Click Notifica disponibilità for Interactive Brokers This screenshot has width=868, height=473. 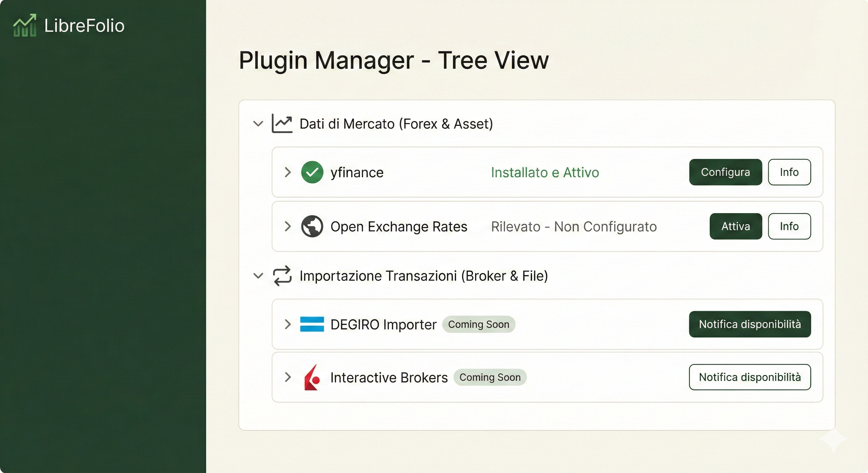750,377
